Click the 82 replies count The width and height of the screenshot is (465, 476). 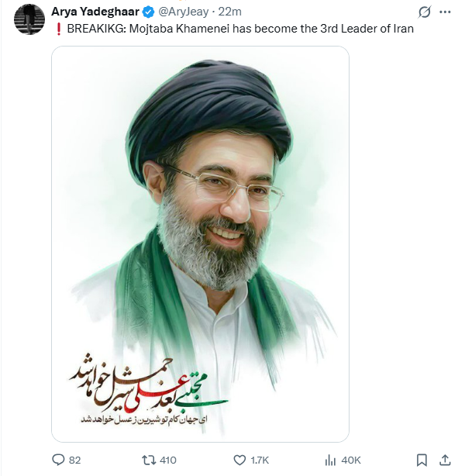pos(74,460)
